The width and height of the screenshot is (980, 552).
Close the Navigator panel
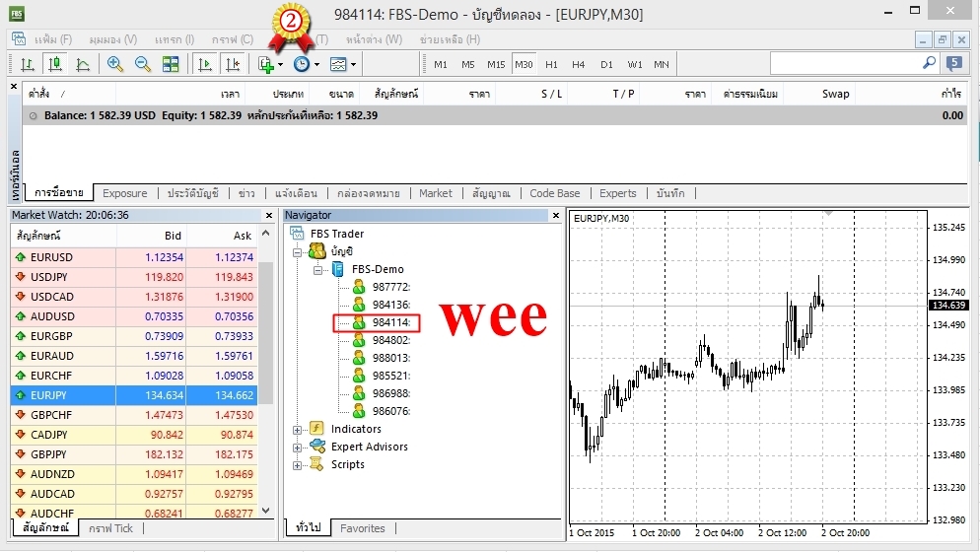coord(556,215)
